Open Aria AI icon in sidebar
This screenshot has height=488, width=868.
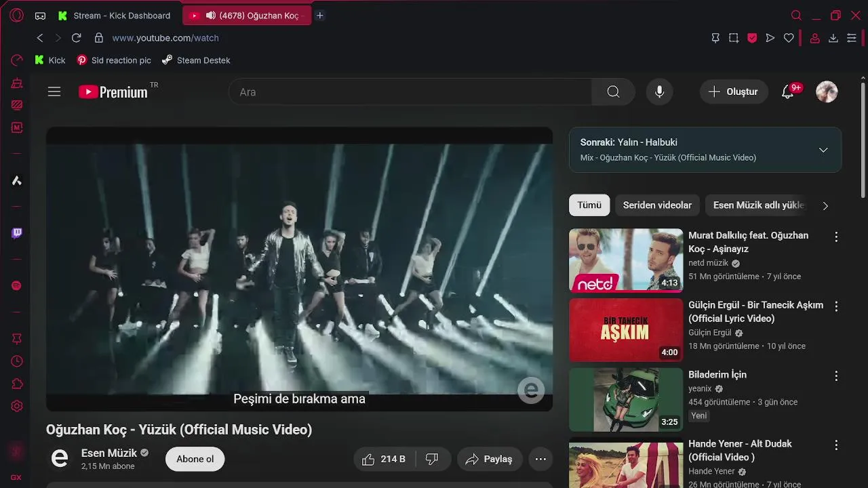click(17, 180)
